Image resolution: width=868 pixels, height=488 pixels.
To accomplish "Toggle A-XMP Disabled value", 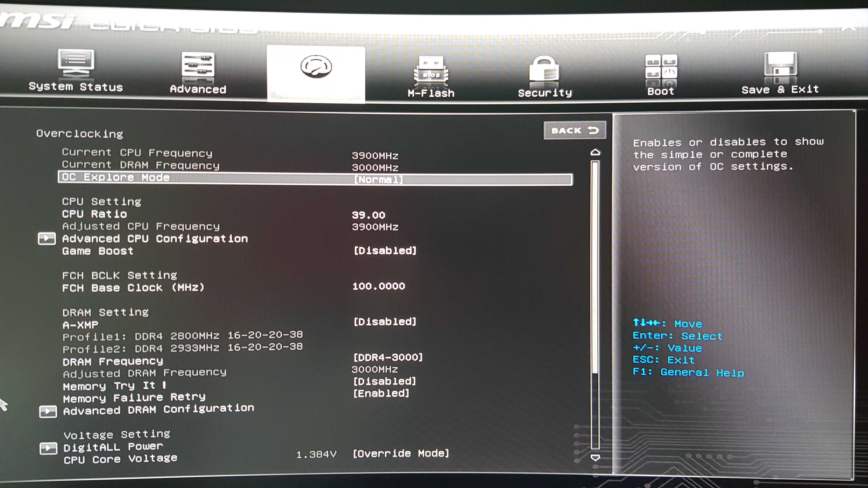I will pos(385,322).
